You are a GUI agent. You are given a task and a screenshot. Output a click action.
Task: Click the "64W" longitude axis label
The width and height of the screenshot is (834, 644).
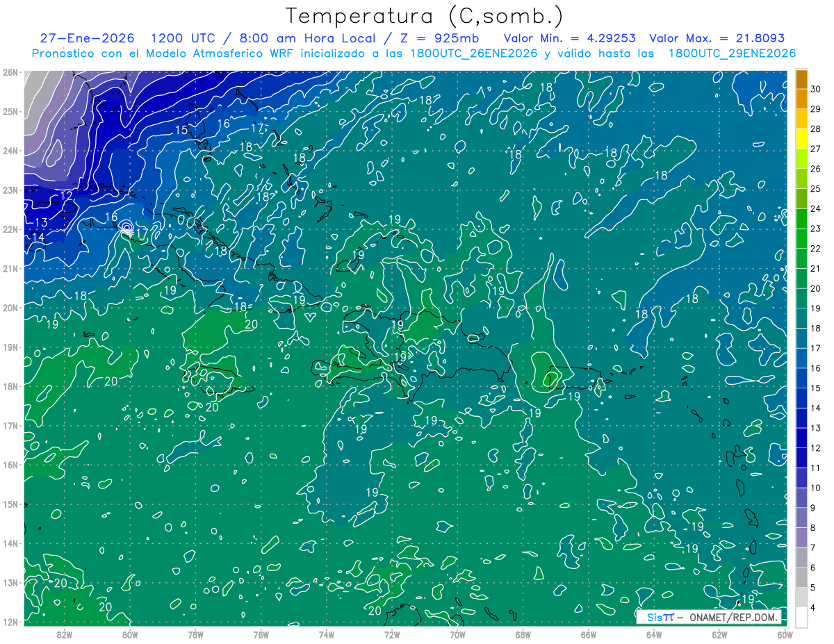tap(654, 634)
